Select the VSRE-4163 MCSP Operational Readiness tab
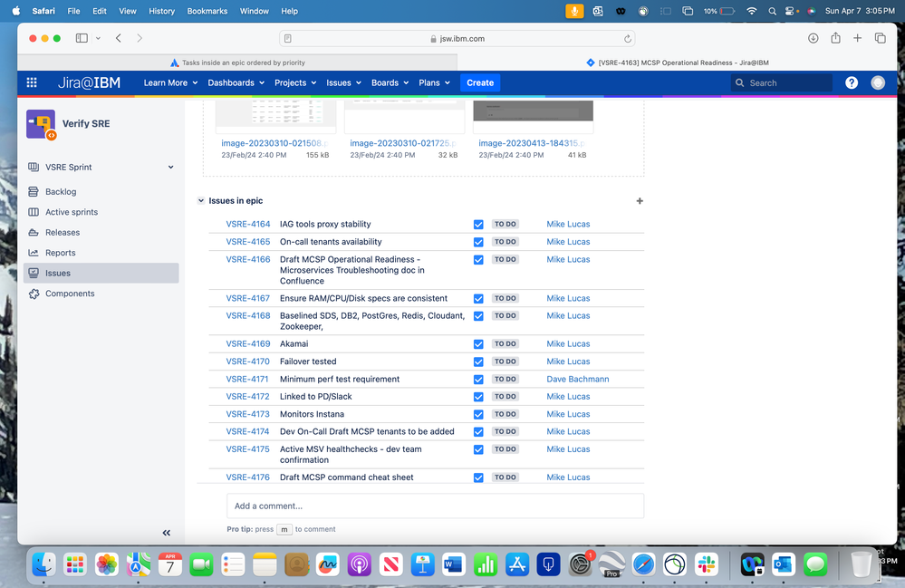Screen dimensions: 905x588 tap(677, 63)
